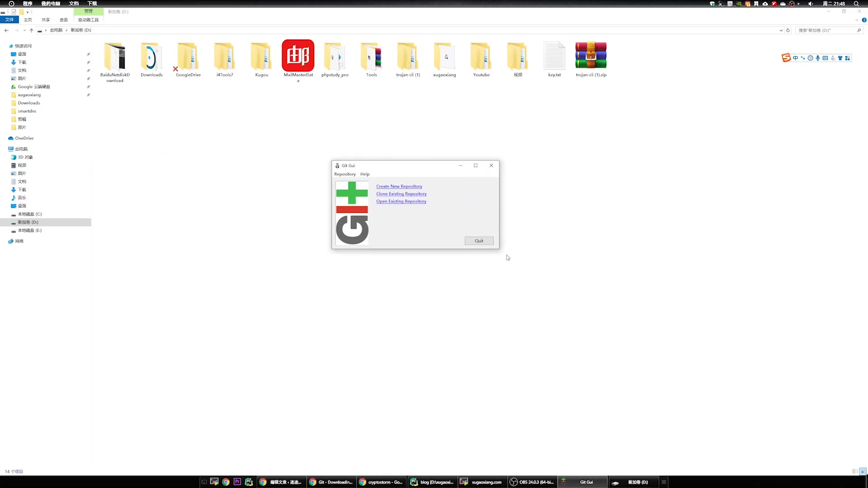Click the search box for 新加卷 (D:)

click(825, 30)
